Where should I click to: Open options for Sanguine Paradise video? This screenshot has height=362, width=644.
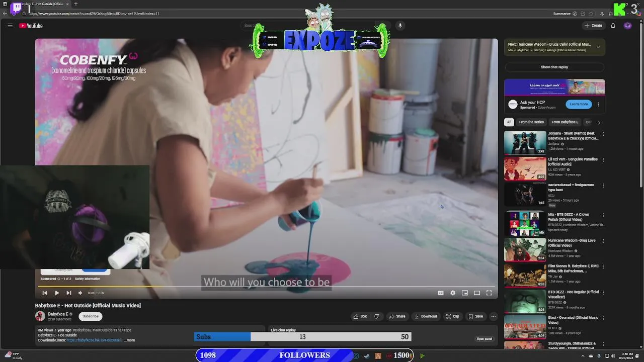coord(603,160)
